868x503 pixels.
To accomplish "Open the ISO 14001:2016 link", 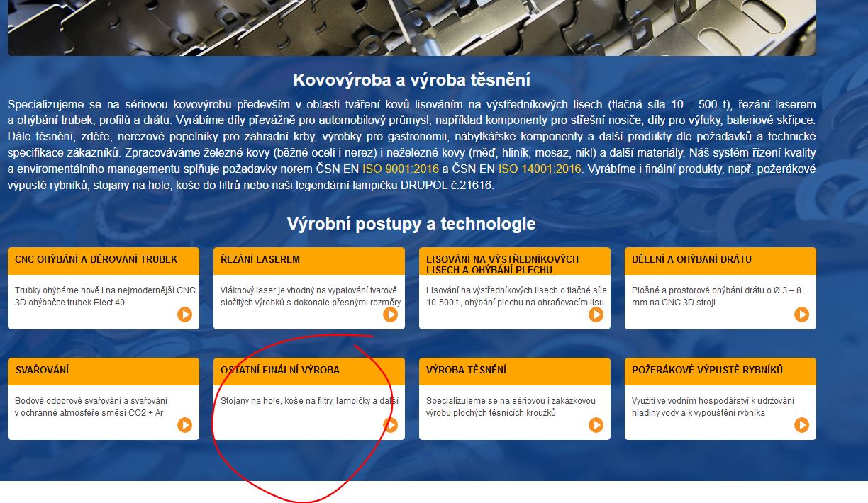I will click(539, 169).
